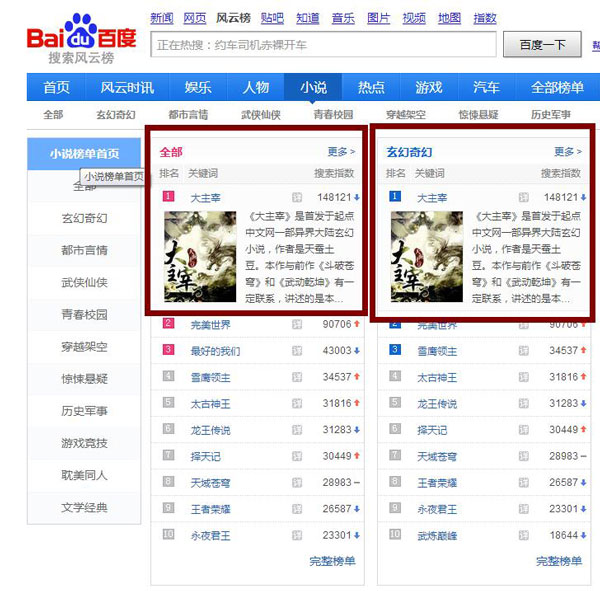Open detail icon beside 太古神王 in 玄幻奇幻 list
The width and height of the screenshot is (600, 591).
pyautogui.click(x=523, y=377)
